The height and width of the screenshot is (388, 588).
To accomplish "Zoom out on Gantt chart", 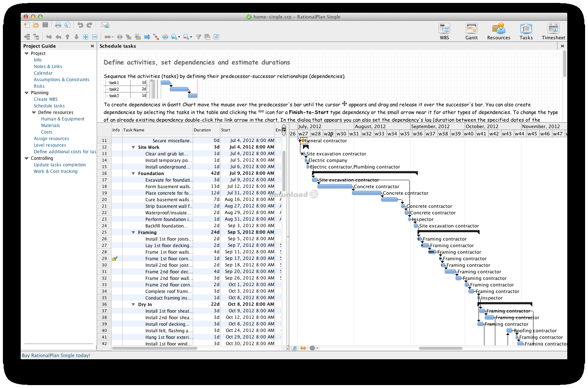I will point(186,37).
